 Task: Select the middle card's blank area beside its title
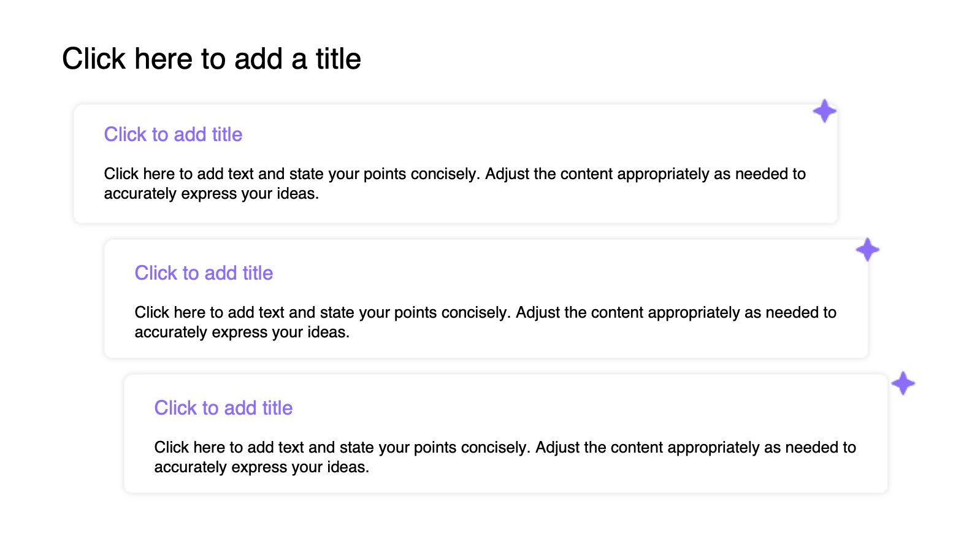pos(558,273)
